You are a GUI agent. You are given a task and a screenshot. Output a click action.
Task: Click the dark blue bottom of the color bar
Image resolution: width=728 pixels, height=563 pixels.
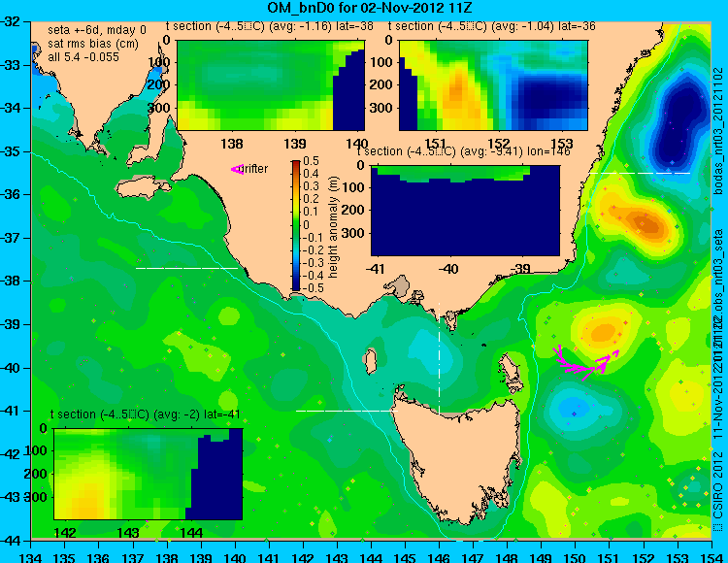tap(296, 286)
